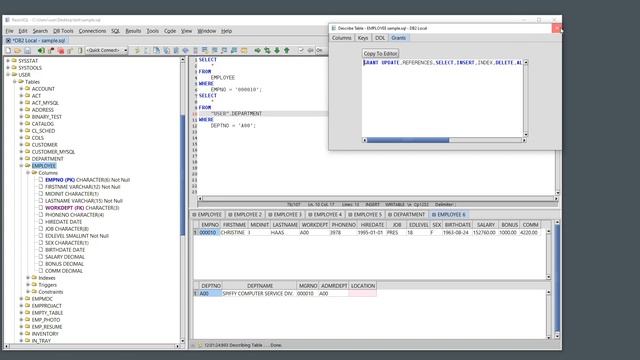640x360 pixels.
Task: Click the Save disk toolbar icon
Action: pos(27,51)
